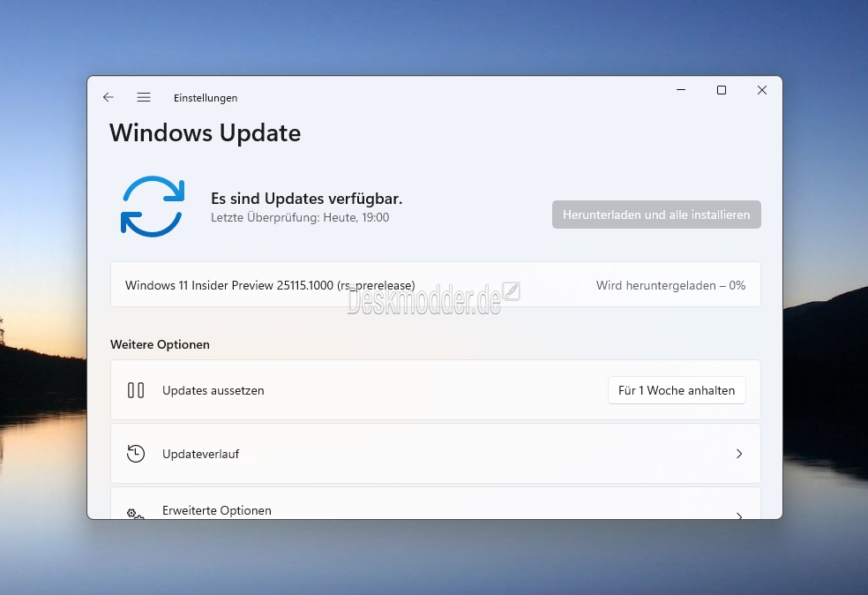Go back using the arrow icon

[x=108, y=97]
